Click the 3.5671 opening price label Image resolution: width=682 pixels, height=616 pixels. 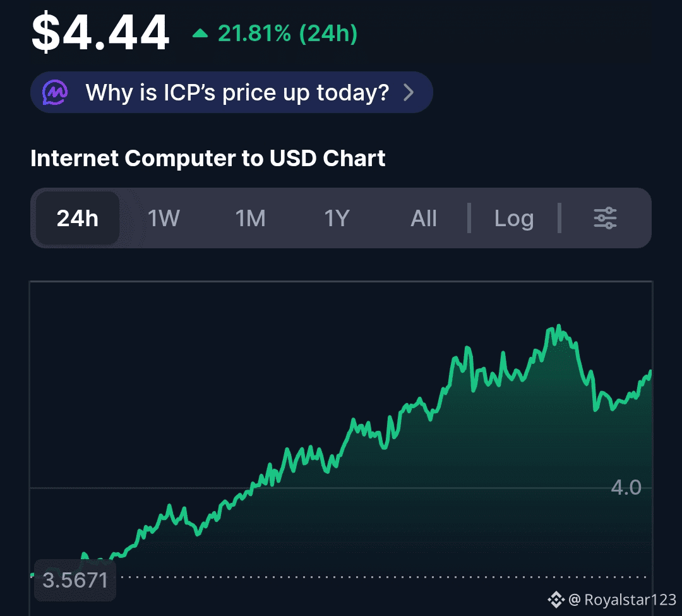pos(75,580)
